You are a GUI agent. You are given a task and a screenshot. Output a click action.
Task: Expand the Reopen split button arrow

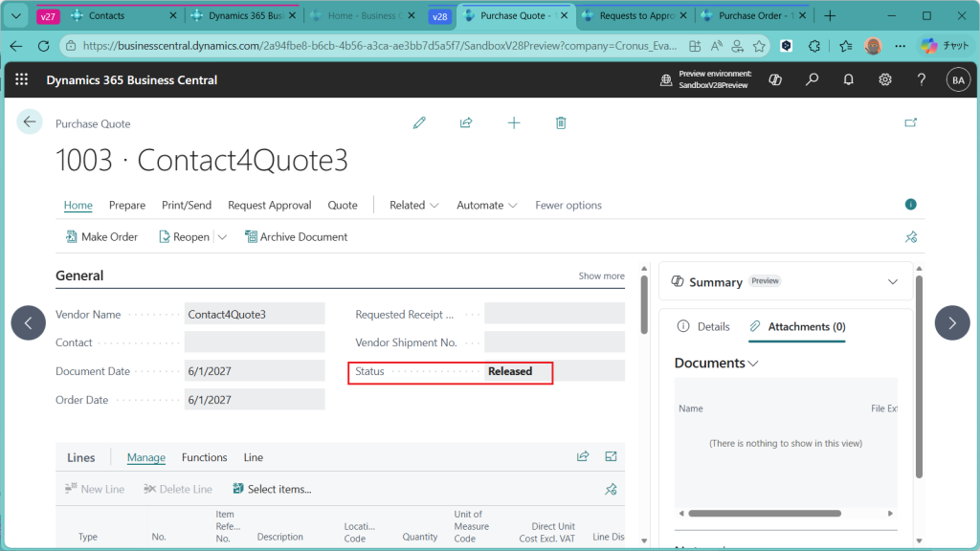[223, 237]
